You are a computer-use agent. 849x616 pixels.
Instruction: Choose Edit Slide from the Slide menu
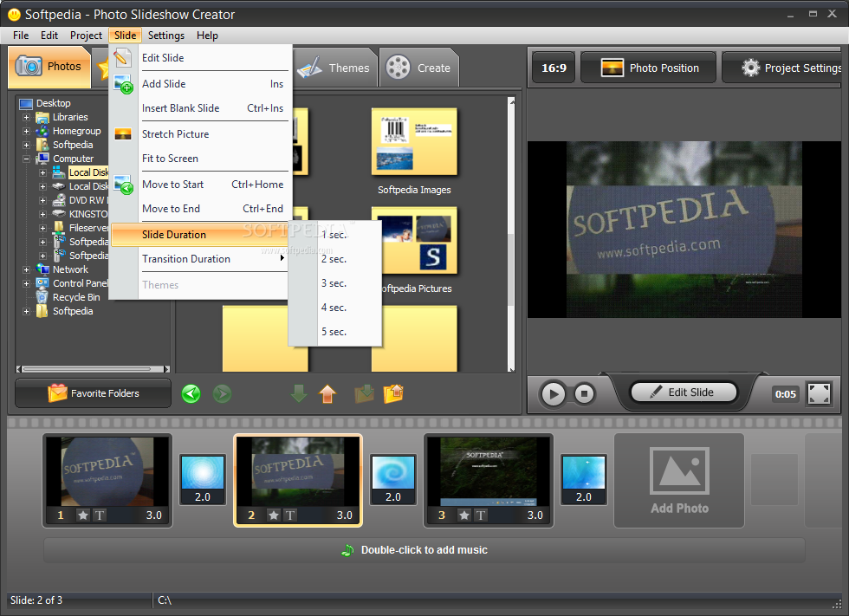point(200,58)
